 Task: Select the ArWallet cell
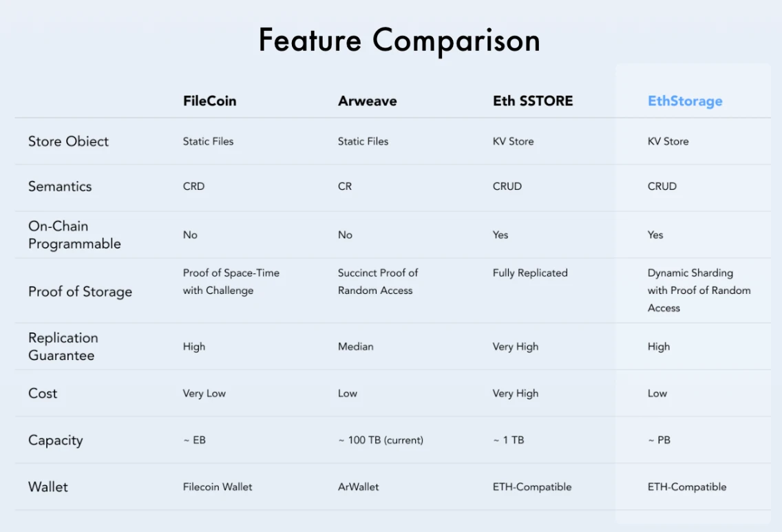[358, 487]
